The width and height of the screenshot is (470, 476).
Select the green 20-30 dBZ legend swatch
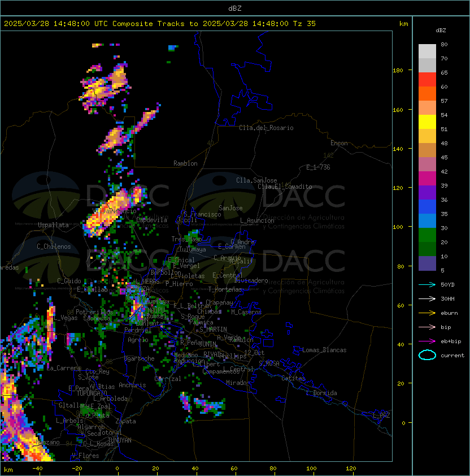click(427, 235)
